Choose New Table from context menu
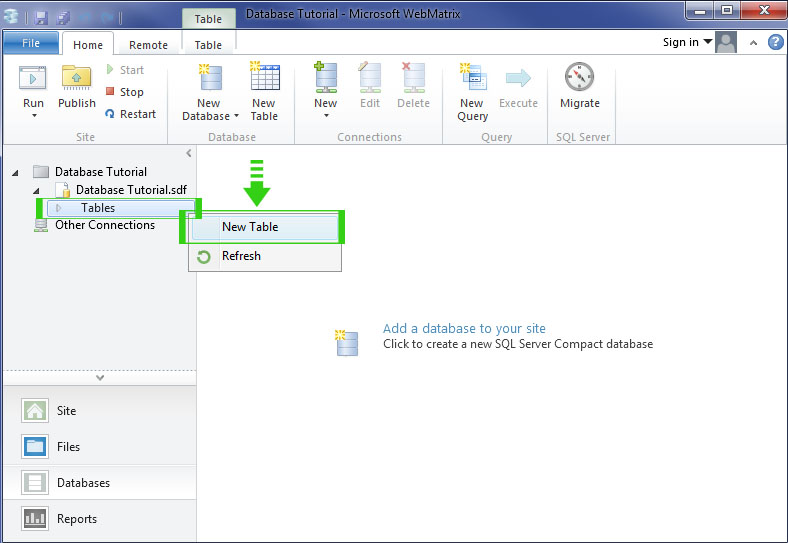 (265, 227)
